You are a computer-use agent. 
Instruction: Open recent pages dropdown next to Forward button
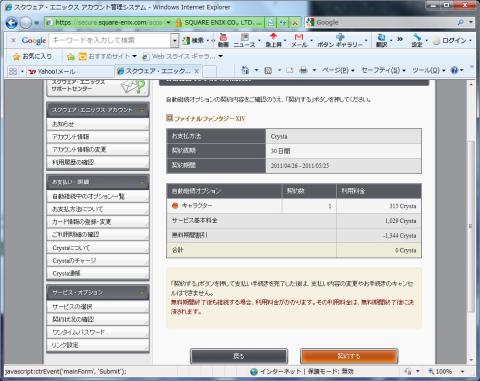point(36,23)
